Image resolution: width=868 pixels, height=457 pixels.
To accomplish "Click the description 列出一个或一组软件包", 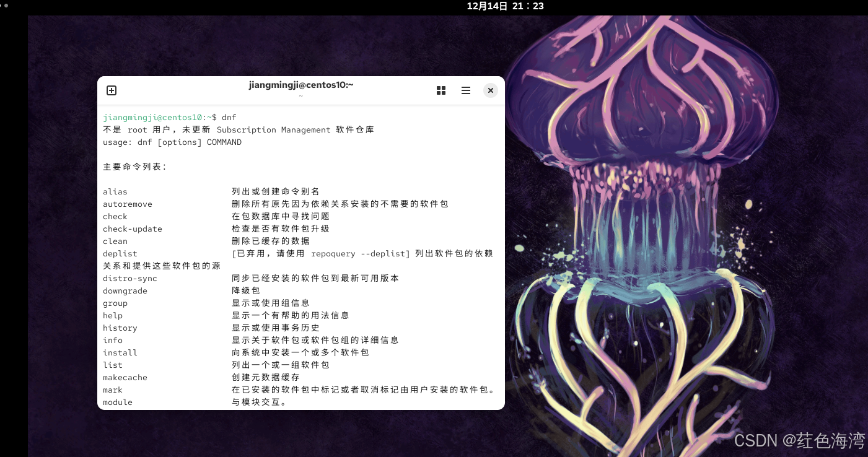I will click(x=281, y=365).
